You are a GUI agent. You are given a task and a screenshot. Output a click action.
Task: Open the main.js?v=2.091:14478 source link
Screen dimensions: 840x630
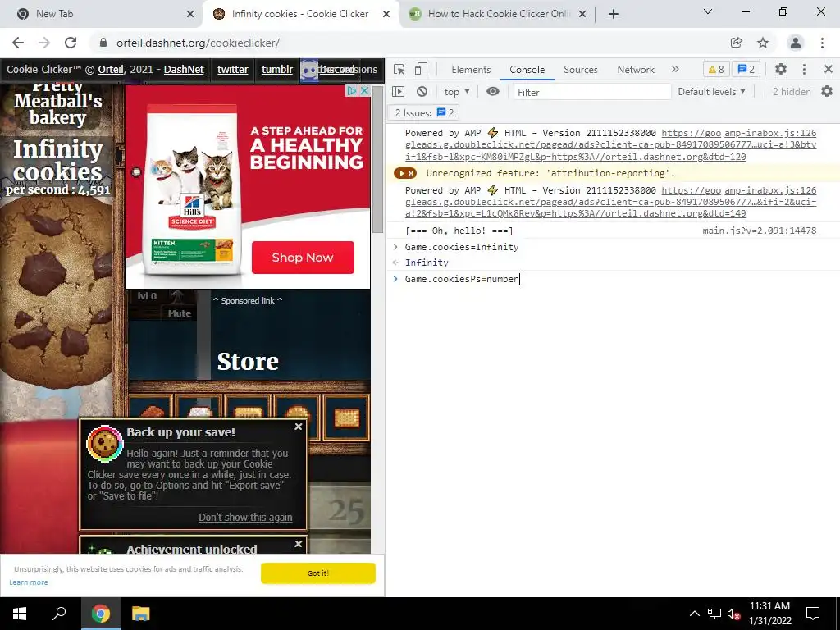(760, 231)
